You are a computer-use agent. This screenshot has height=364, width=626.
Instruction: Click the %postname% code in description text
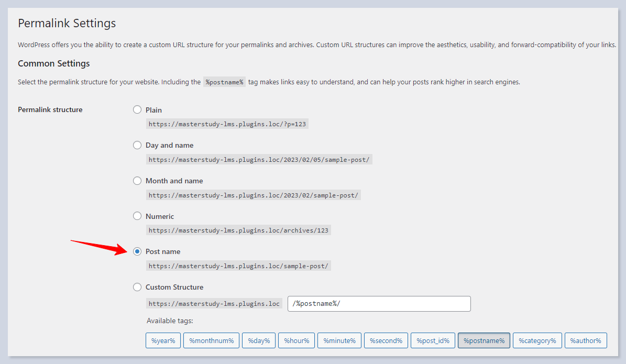[x=224, y=82]
